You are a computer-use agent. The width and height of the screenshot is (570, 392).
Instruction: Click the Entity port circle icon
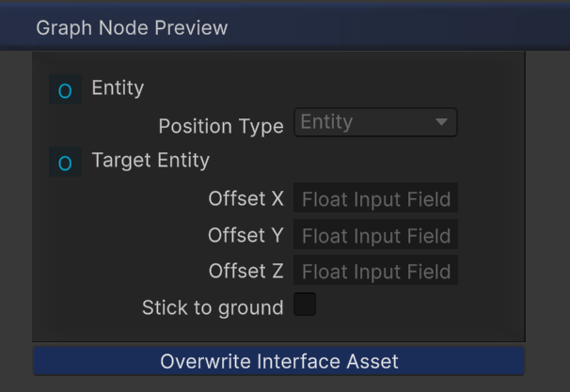[65, 91]
